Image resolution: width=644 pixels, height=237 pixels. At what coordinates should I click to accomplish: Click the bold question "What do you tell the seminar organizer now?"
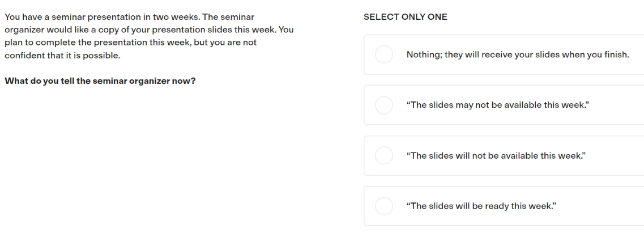click(x=100, y=81)
